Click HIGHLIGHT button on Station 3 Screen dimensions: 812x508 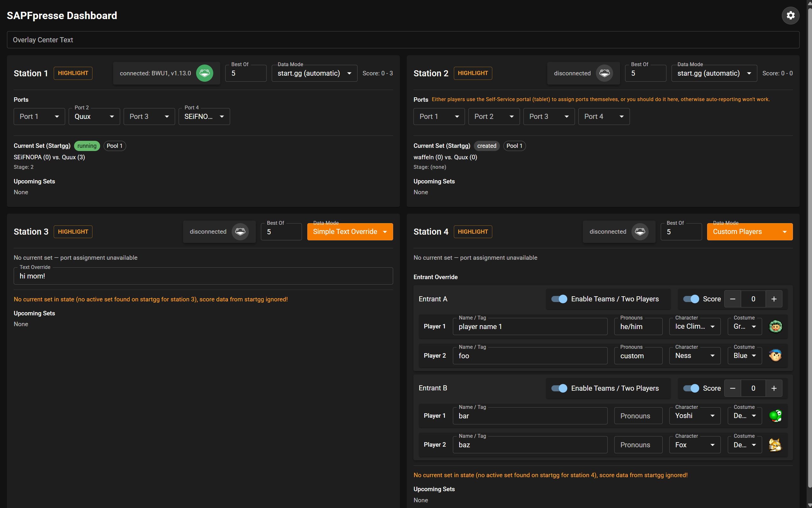[73, 231]
